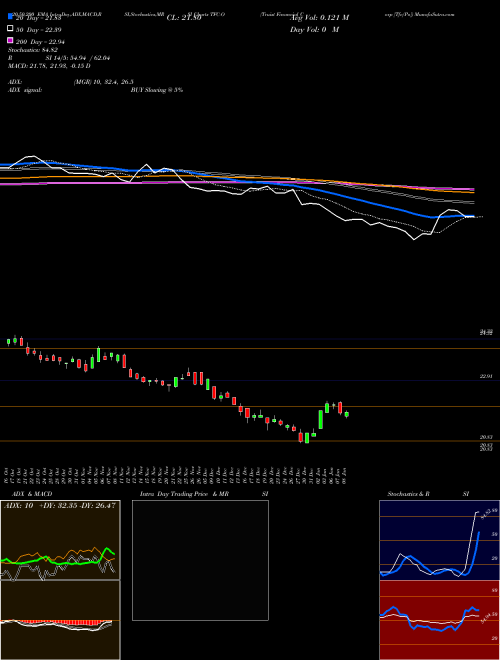
Task: Click the 'ADX signal:' label
Action: tap(25, 90)
